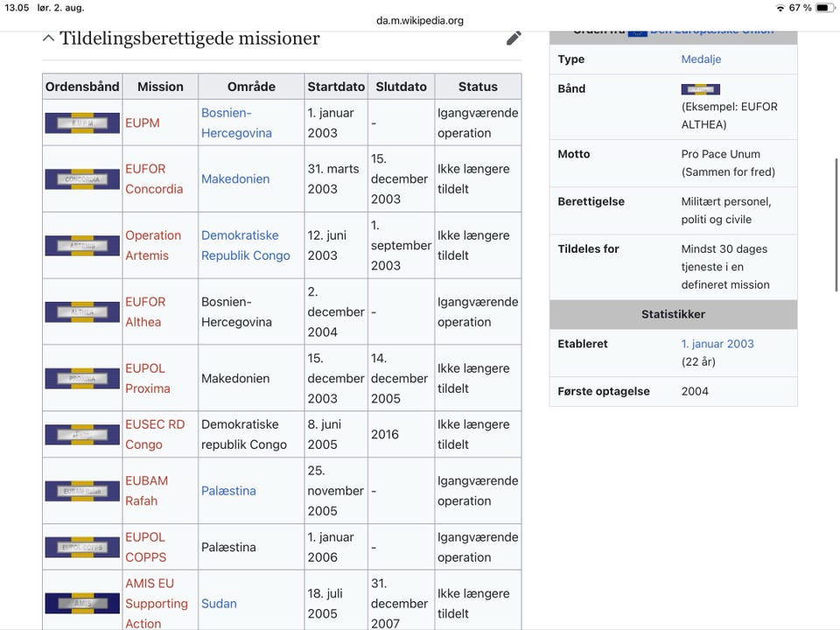Image resolution: width=840 pixels, height=630 pixels.
Task: Open the Operation Artemis link
Action: point(153,245)
